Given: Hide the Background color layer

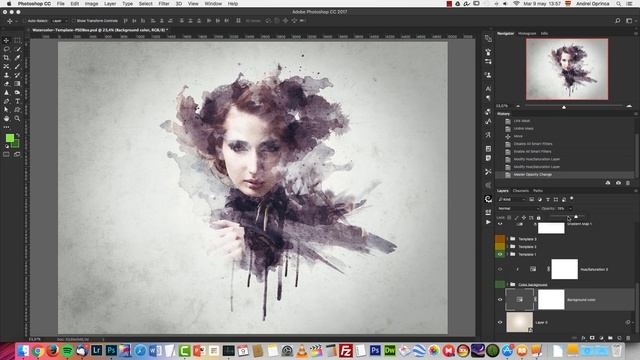Looking at the screenshot, I should (500, 300).
